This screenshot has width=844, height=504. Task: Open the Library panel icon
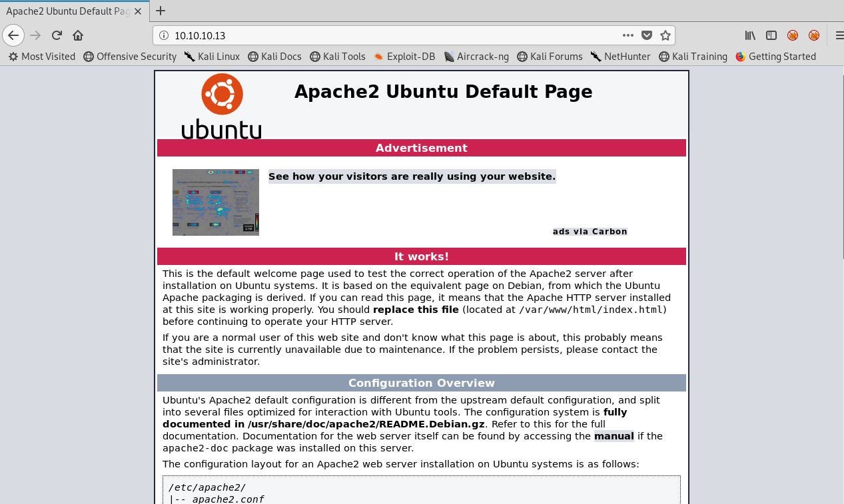click(750, 35)
